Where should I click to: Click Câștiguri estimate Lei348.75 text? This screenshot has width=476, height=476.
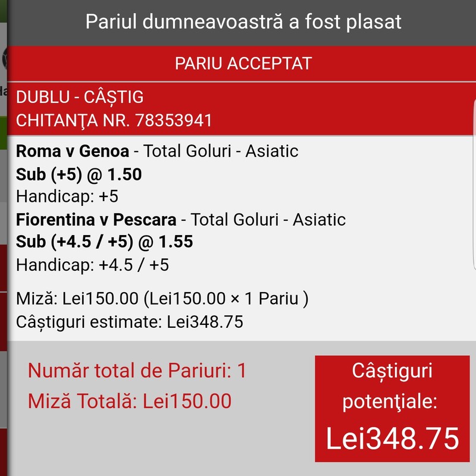[130, 322]
